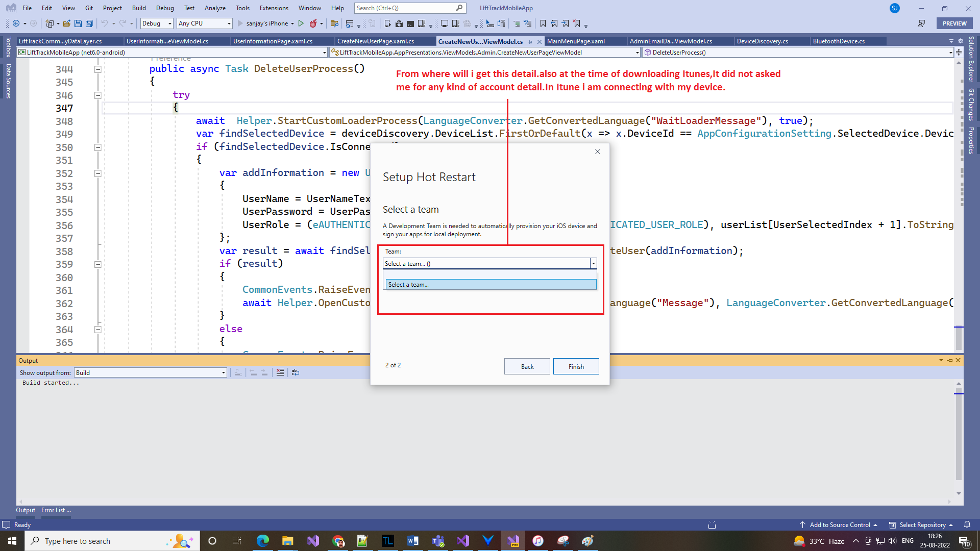Viewport: 980px width, 551px height.
Task: Open Microsoft Teams from the taskbar
Action: pos(438,541)
